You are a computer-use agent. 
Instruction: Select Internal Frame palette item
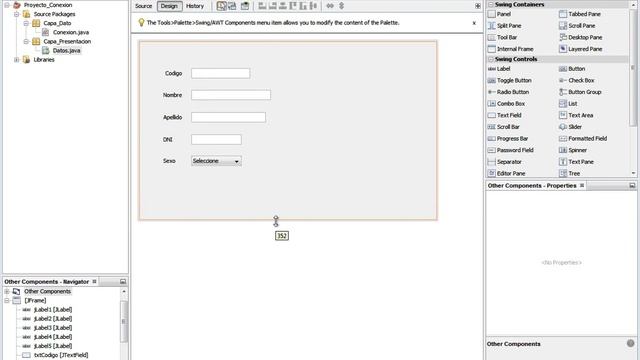pyautogui.click(x=511, y=49)
